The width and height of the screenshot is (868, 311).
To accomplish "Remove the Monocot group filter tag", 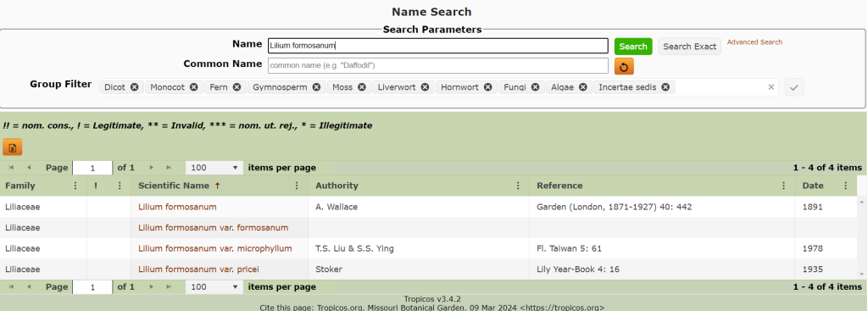I will point(194,87).
